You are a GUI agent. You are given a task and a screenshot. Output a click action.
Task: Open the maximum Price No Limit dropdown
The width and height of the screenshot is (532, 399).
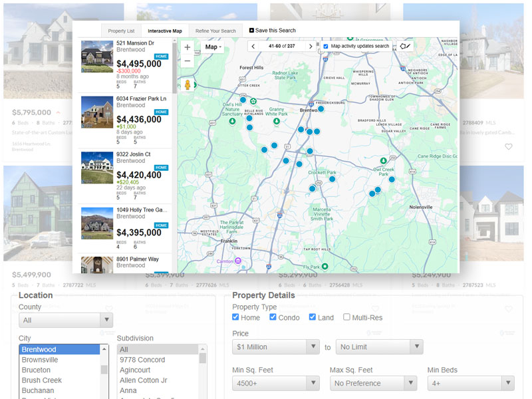(379, 346)
